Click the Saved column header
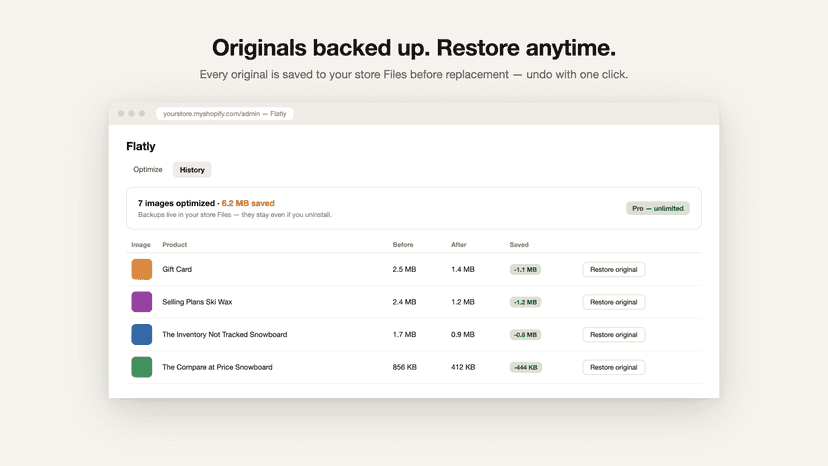Screen dimensions: 828x466 pyautogui.click(x=519, y=245)
